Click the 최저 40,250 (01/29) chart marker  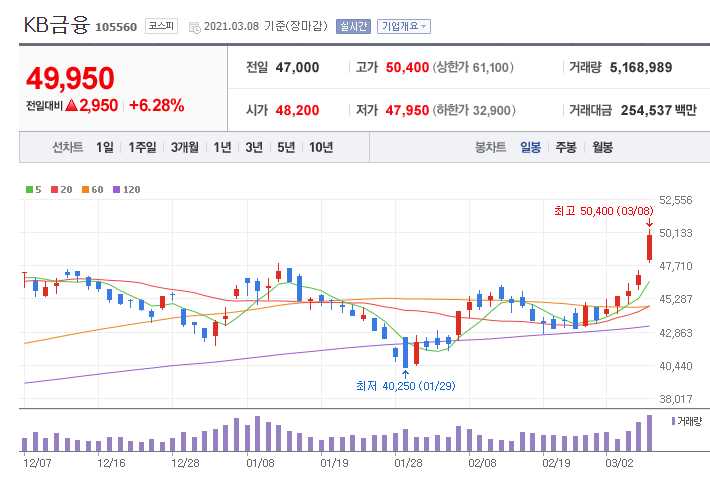point(405,386)
